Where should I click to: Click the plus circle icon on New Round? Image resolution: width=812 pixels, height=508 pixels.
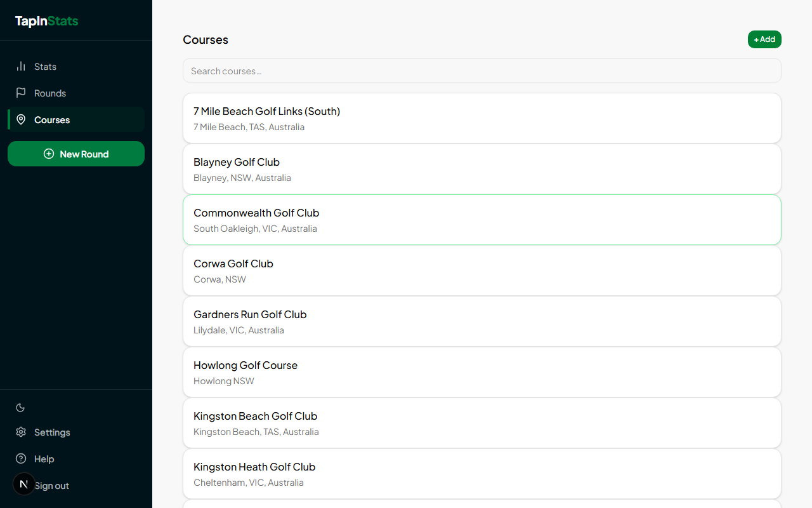point(48,153)
